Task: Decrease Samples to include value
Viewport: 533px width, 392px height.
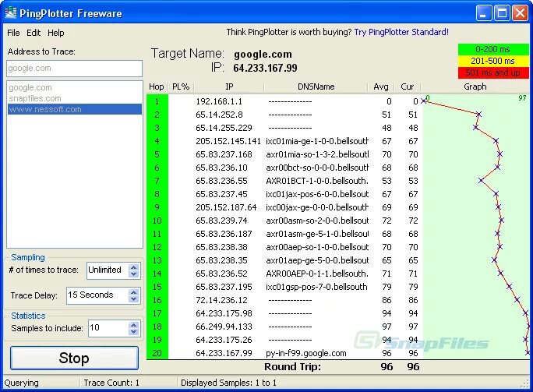Action: coord(134,332)
